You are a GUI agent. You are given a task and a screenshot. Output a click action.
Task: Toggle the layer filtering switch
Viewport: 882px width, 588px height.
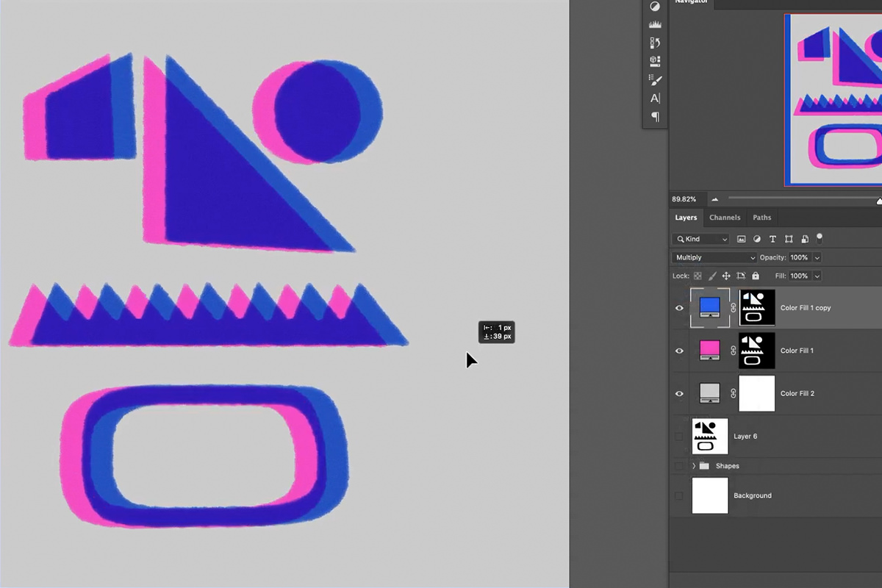[x=819, y=238]
